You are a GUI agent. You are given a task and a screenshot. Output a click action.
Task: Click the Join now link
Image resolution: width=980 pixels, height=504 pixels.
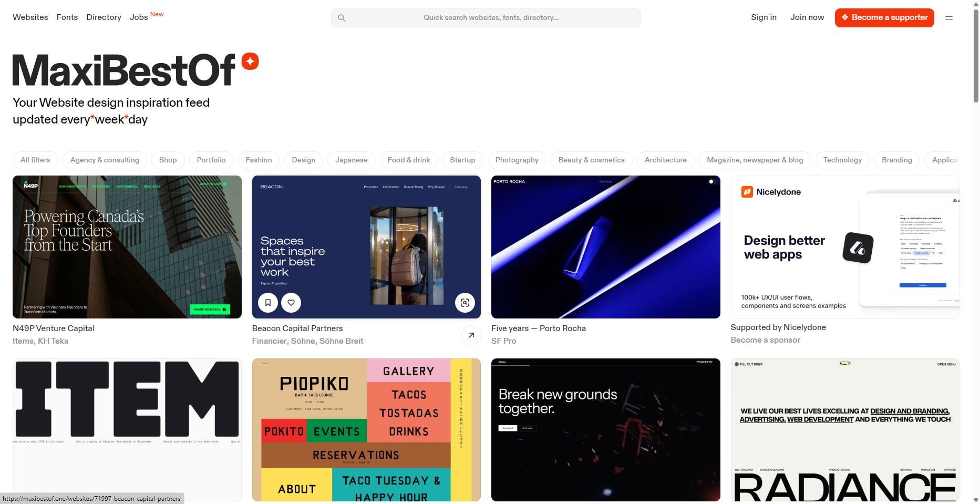tap(807, 17)
